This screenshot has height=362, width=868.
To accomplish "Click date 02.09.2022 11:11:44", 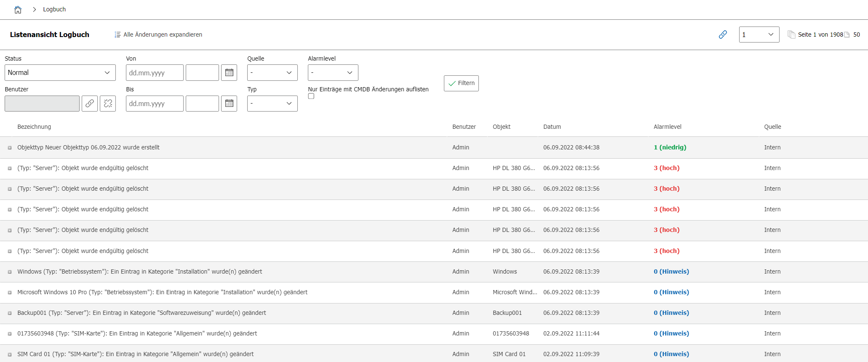I will [572, 333].
